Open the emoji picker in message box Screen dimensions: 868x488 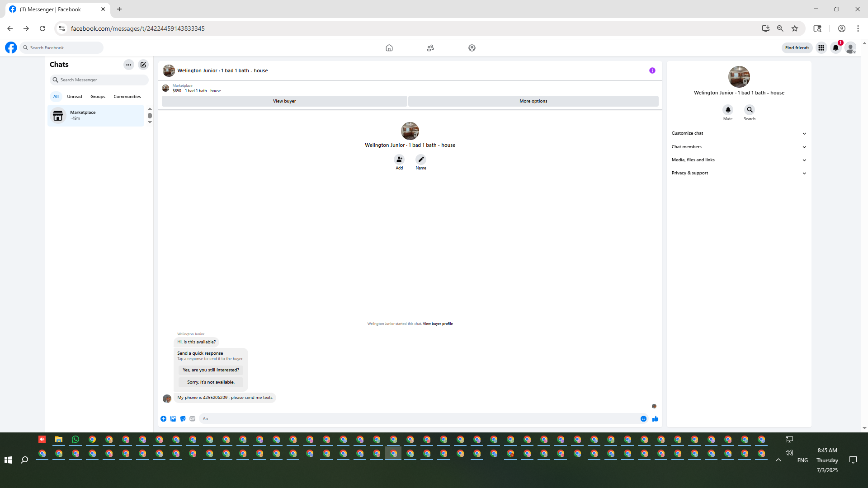(x=643, y=419)
